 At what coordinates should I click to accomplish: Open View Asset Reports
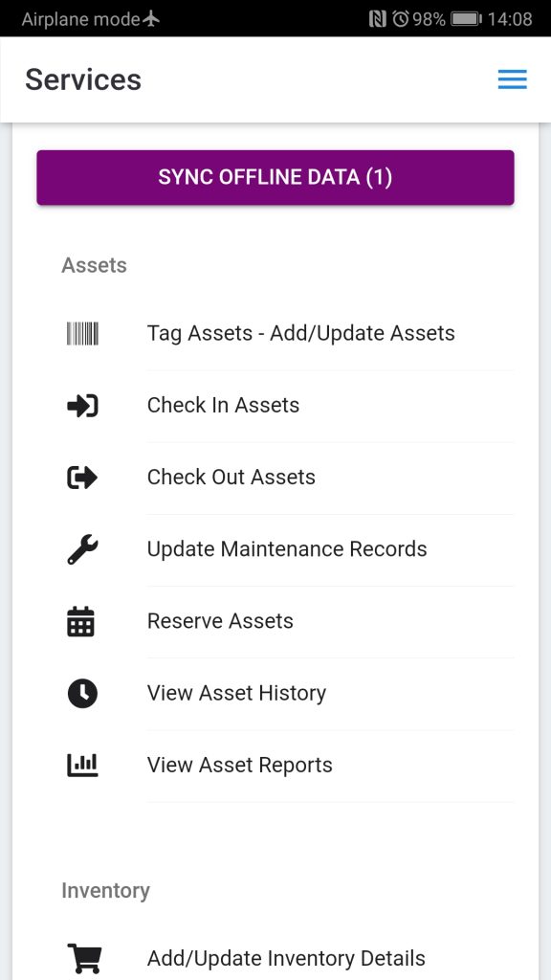(240, 765)
